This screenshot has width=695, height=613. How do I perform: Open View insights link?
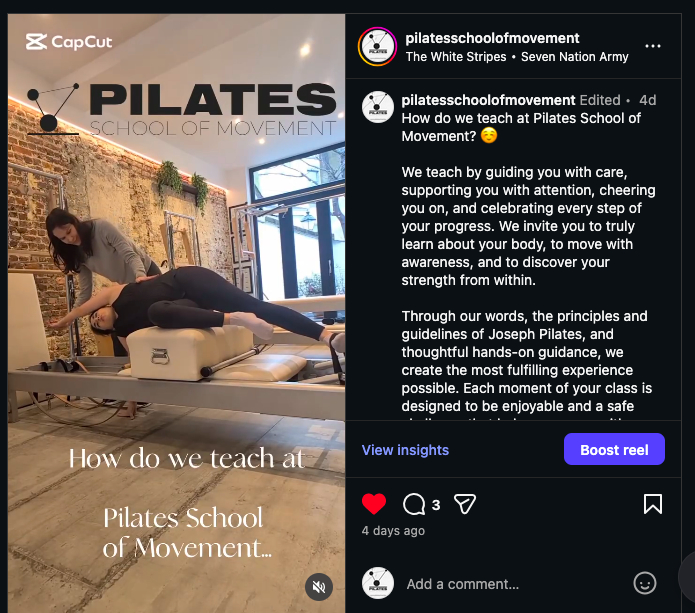pos(405,450)
